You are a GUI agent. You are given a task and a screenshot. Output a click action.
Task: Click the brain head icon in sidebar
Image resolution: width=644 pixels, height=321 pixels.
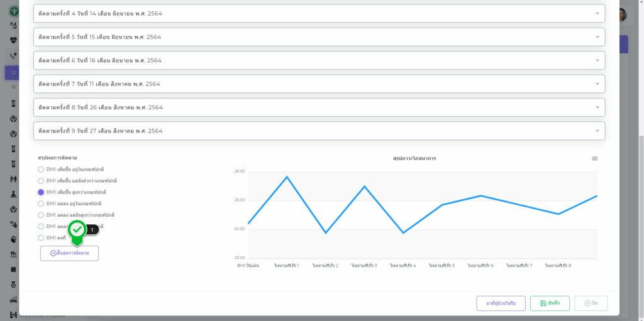pos(14,239)
